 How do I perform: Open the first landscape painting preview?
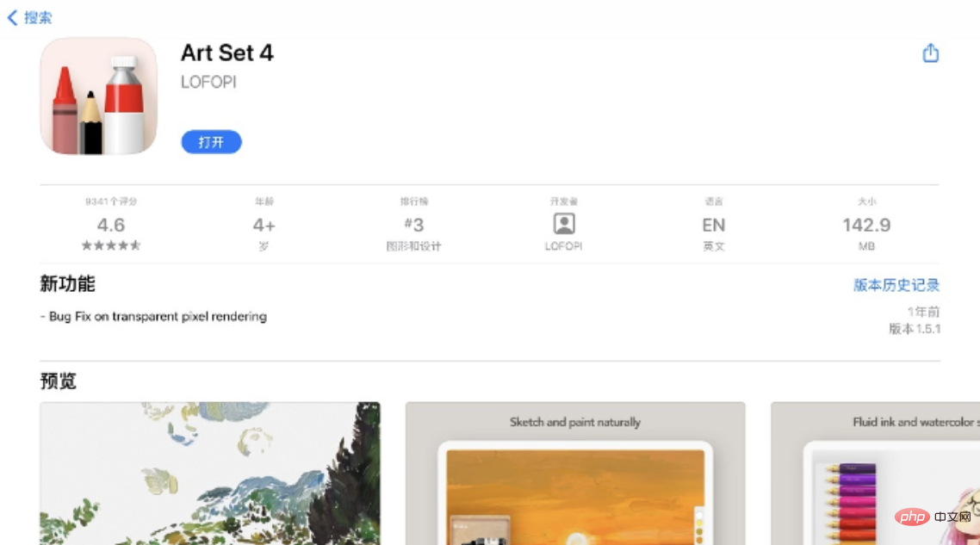pos(210,473)
